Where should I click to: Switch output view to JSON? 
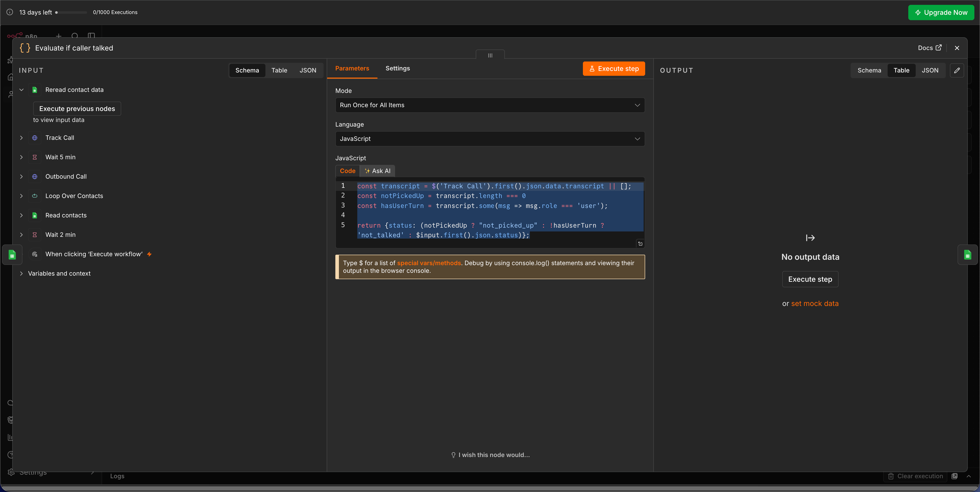930,70
